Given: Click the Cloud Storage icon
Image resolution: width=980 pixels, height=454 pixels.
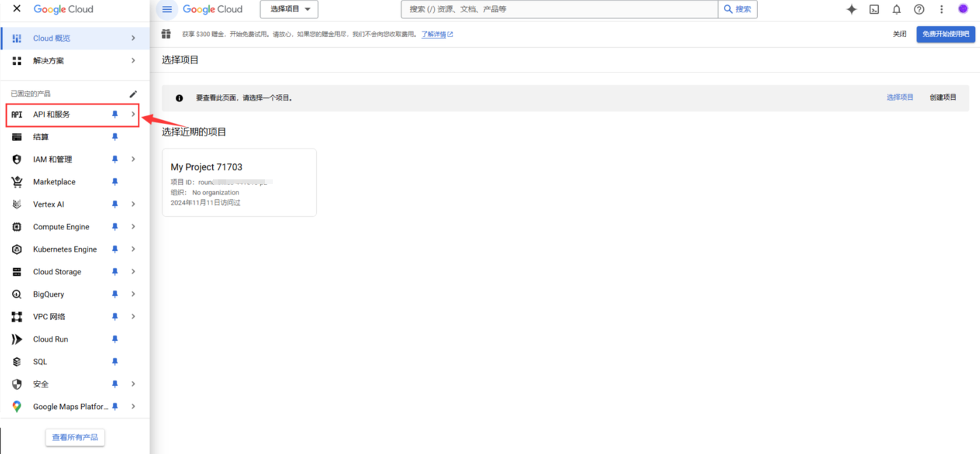Looking at the screenshot, I should (x=17, y=272).
